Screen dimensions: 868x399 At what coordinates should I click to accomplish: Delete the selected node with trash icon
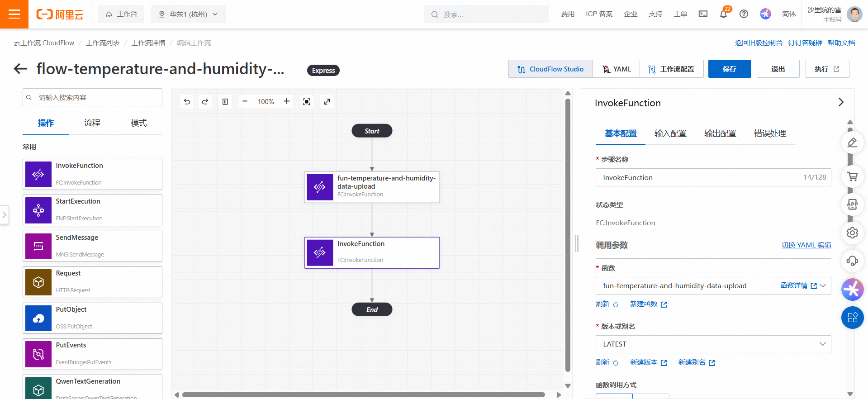coord(225,102)
